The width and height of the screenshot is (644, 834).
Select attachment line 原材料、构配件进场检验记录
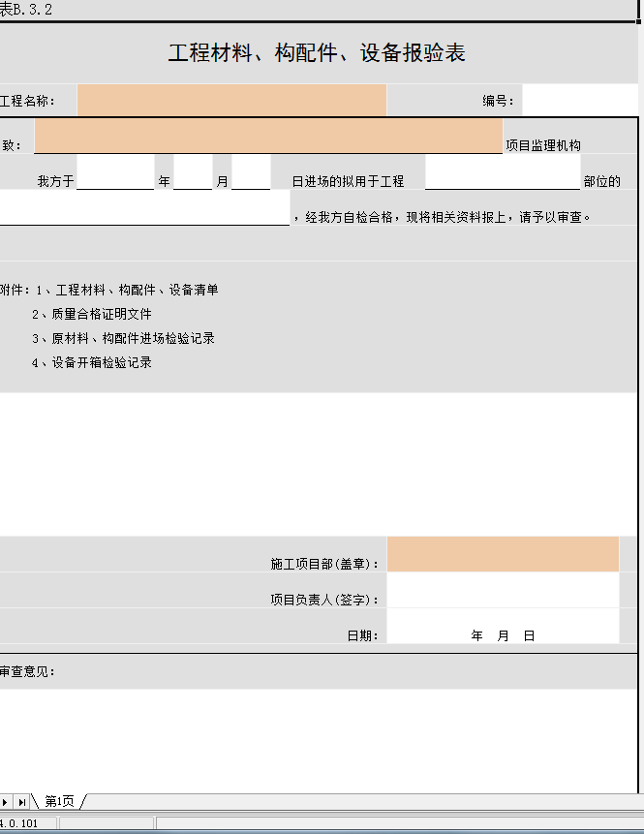122,338
